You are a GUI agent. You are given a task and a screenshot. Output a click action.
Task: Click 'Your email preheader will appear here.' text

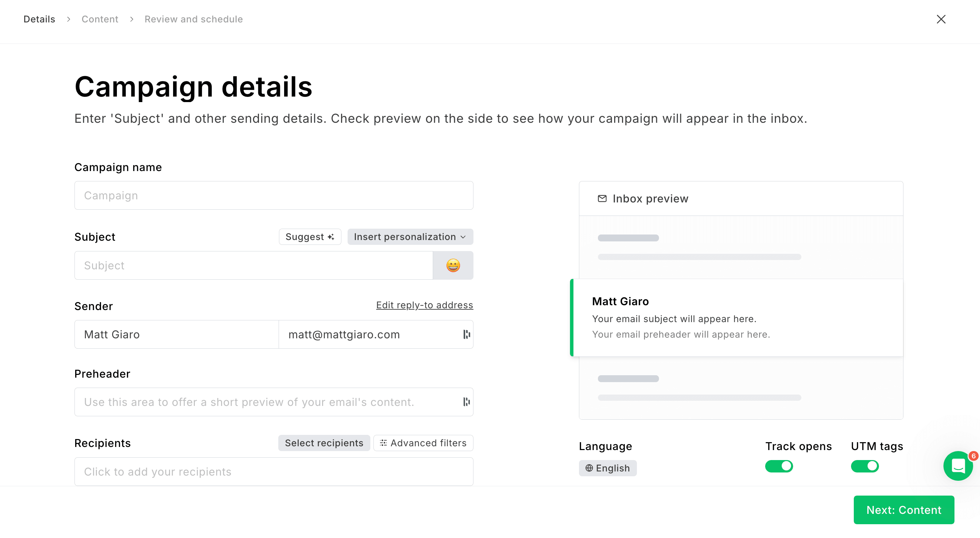pyautogui.click(x=681, y=335)
